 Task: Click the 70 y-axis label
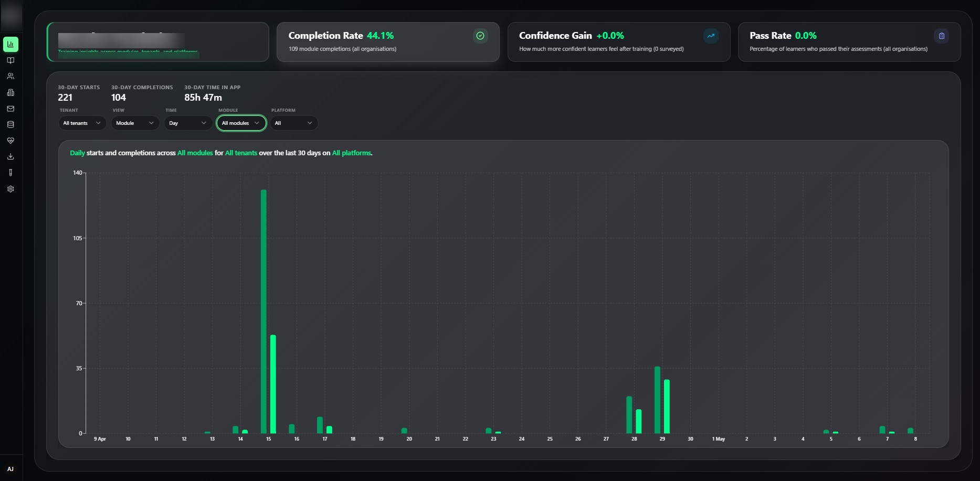pos(79,303)
